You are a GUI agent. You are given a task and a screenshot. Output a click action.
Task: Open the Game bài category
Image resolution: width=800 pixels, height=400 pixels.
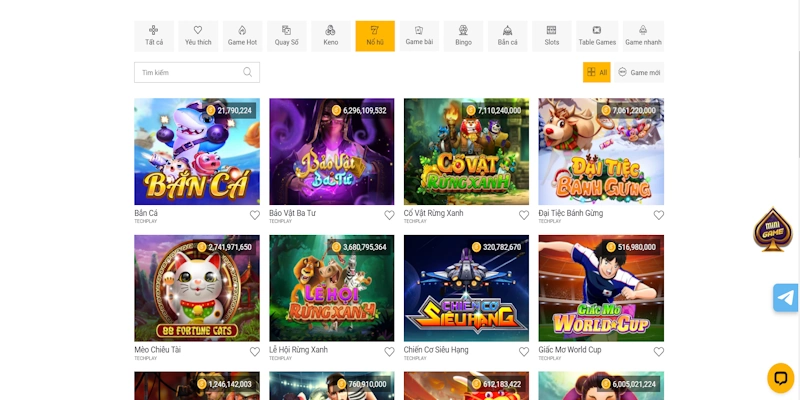tap(419, 36)
